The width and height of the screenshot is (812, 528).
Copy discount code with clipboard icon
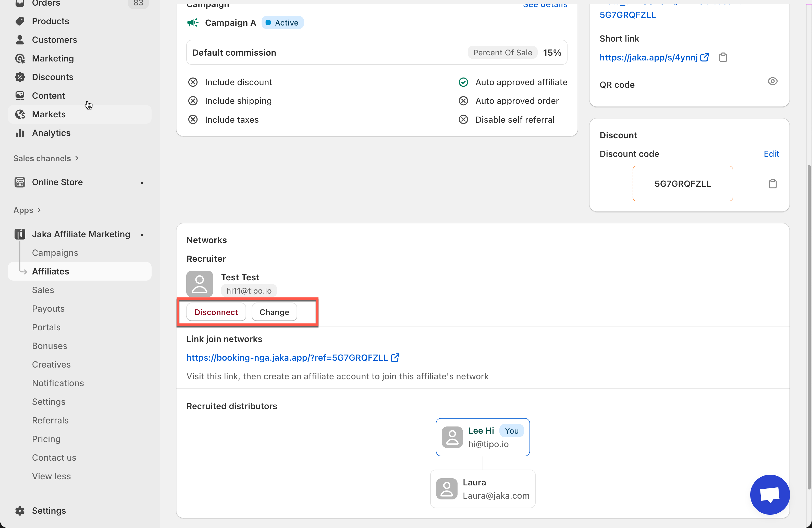click(772, 184)
